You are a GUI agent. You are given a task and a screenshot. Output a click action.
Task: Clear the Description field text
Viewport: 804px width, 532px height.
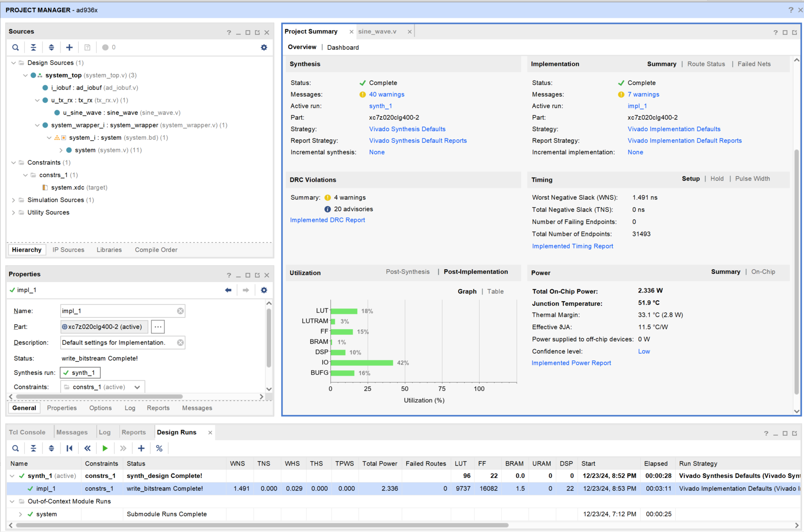180,342
